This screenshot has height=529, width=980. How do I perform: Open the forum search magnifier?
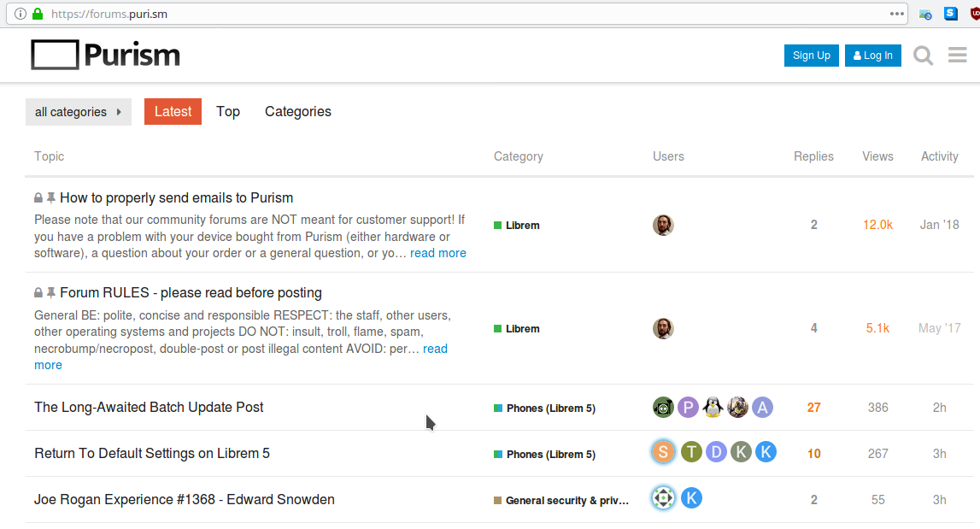[x=923, y=55]
